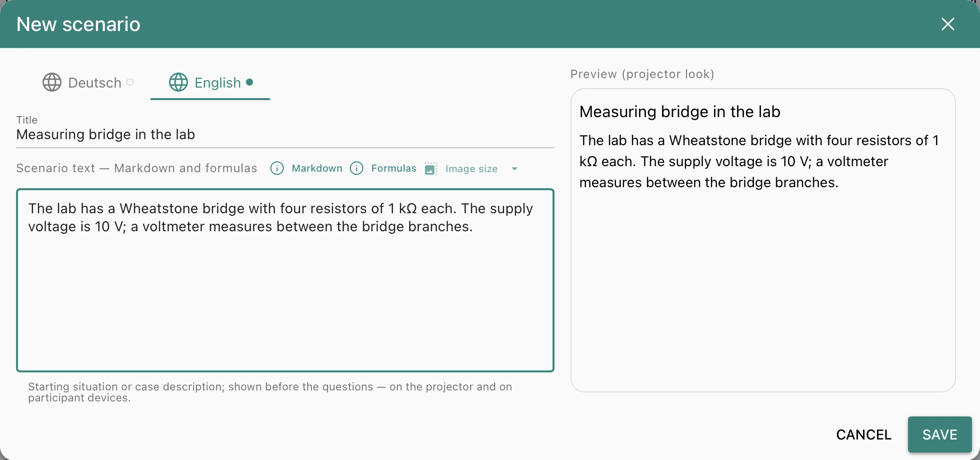Viewport: 980px width, 460px height.
Task: Click the image size picture icon
Action: coord(430,169)
